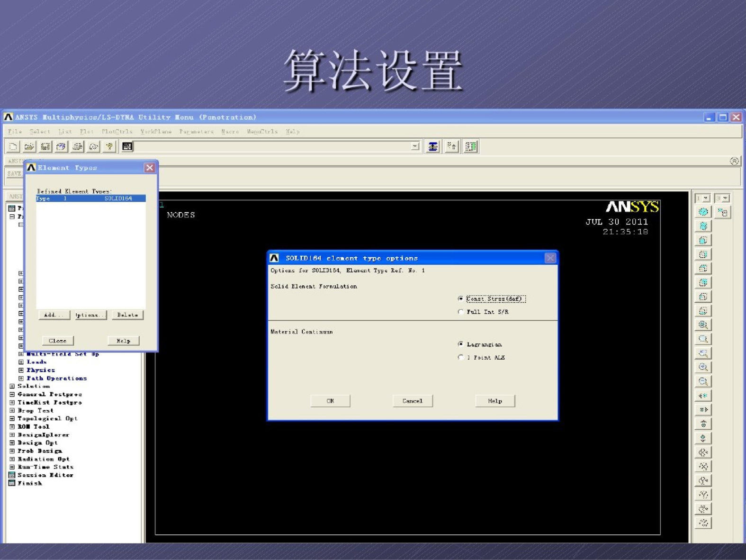Select the Full Int S/R radio button
Image resolution: width=746 pixels, height=560 pixels.
460,312
